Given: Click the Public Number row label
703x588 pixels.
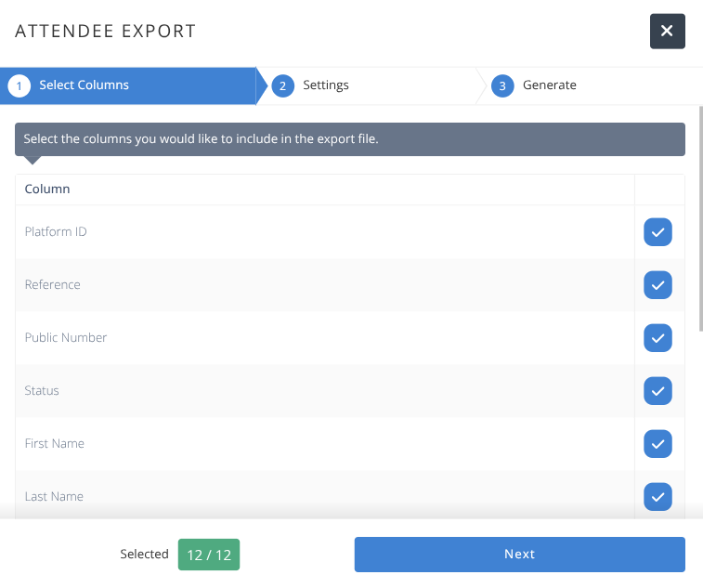Looking at the screenshot, I should pyautogui.click(x=65, y=338).
